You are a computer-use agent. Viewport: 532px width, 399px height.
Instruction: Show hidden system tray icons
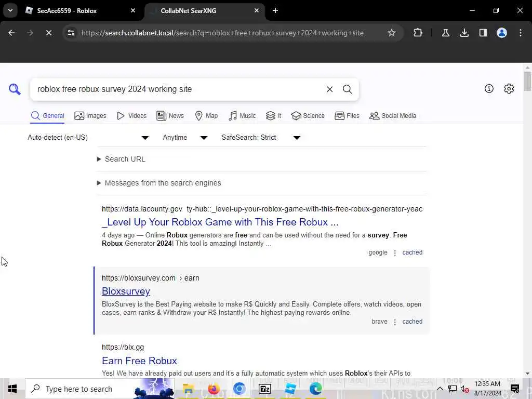pyautogui.click(x=440, y=389)
